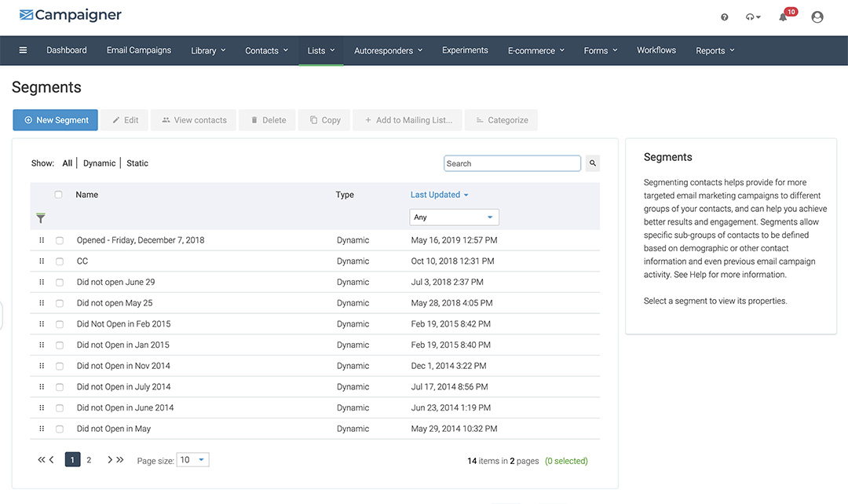Click drag handle for Did Not Open in Feb 2015
848x504 pixels.
coord(42,324)
